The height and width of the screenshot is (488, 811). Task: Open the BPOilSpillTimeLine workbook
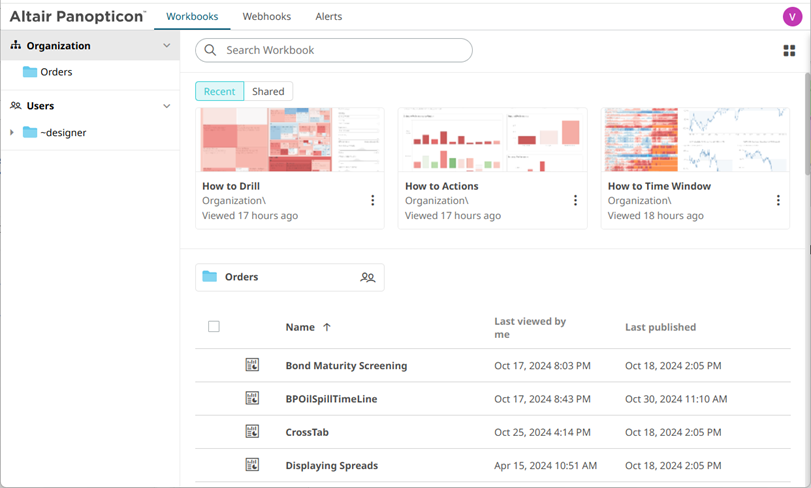(331, 399)
